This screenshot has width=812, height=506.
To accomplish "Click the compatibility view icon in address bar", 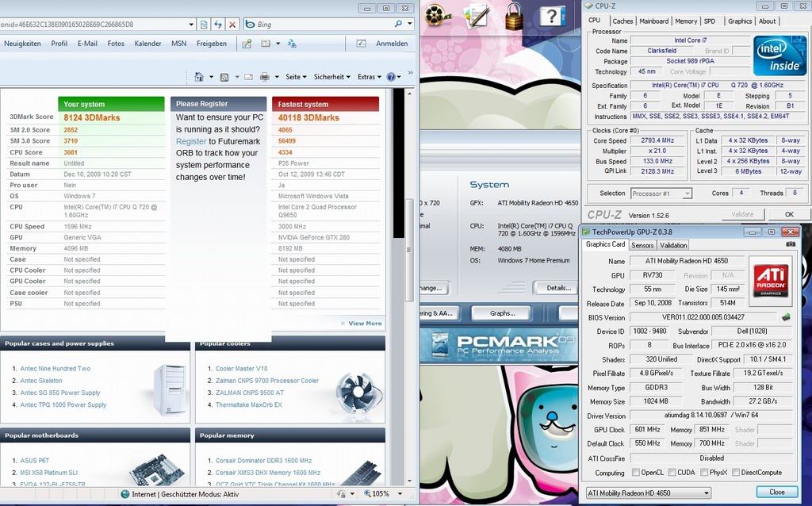I will pos(204,25).
